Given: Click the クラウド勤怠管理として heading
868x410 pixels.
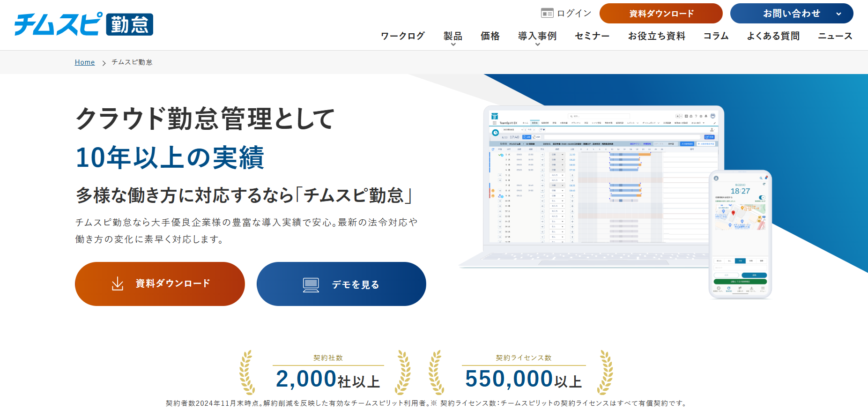Looking at the screenshot, I should pyautogui.click(x=205, y=118).
